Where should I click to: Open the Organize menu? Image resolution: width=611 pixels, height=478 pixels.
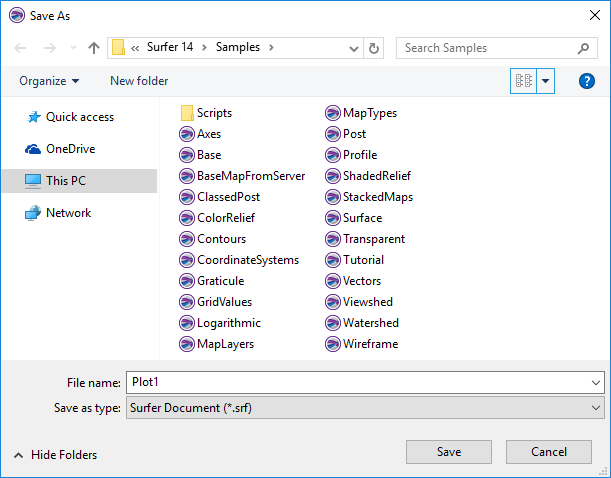49,81
